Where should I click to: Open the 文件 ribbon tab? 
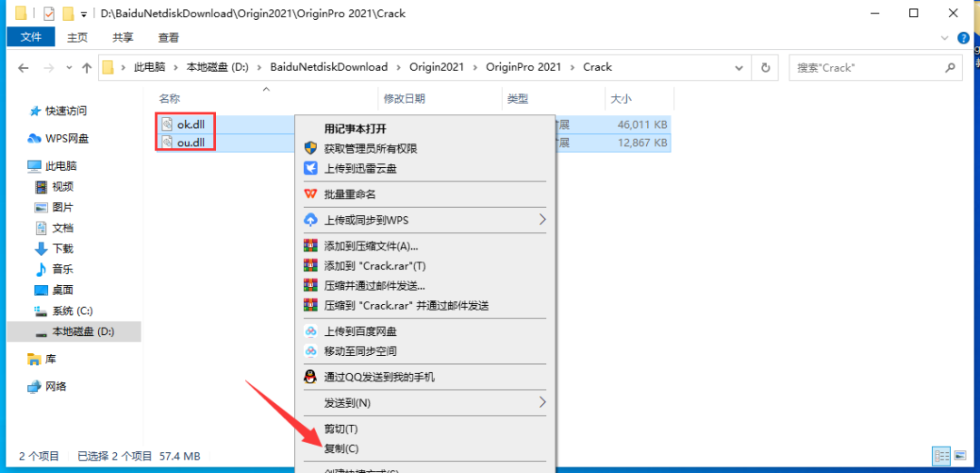click(x=31, y=37)
